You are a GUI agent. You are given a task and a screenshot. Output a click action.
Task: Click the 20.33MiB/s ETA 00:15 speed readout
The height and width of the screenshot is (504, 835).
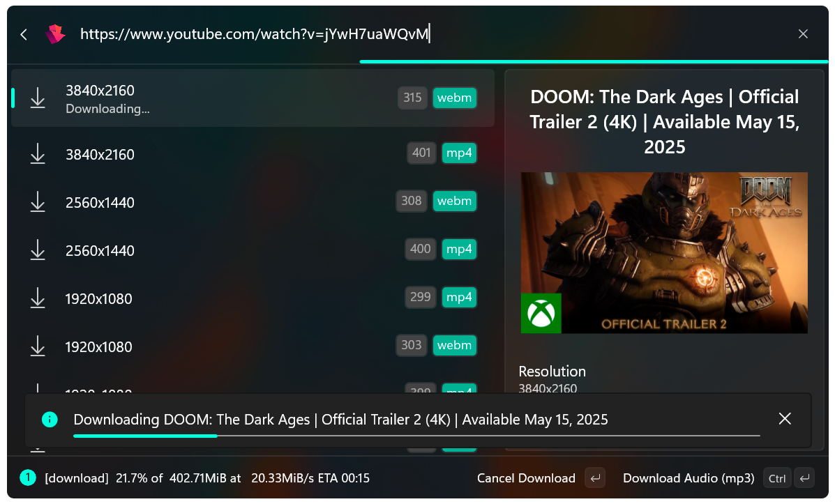(x=310, y=478)
